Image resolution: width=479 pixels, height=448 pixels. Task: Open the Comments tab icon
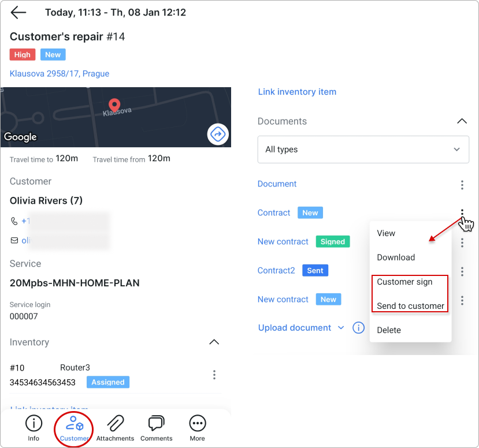[x=156, y=423]
